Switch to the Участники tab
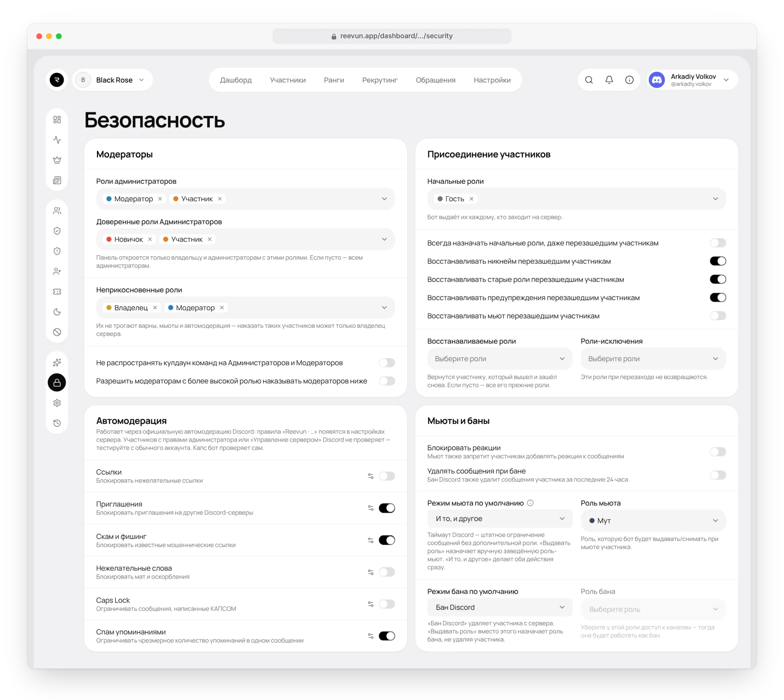Image resolution: width=784 pixels, height=700 pixels. tap(287, 80)
